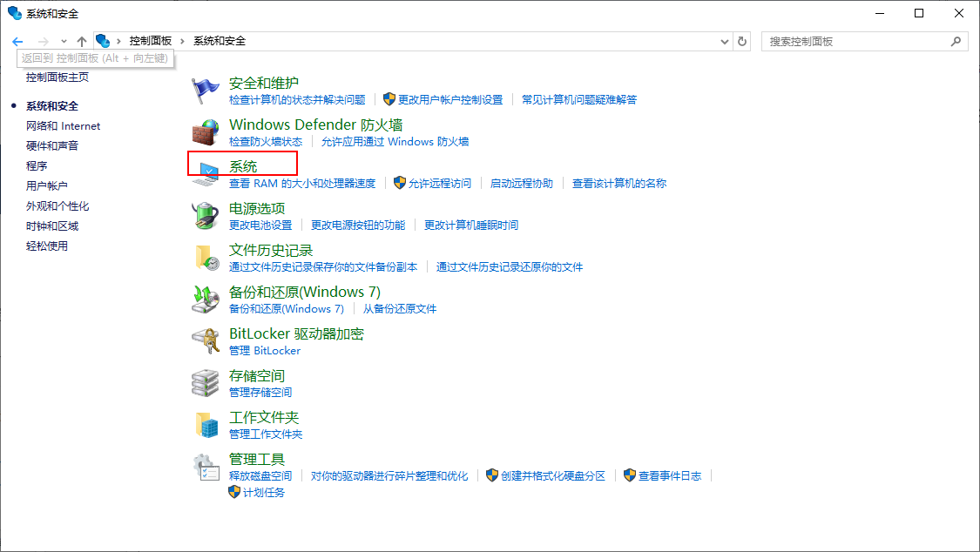Click 检查防火墙状态 link

tap(266, 141)
